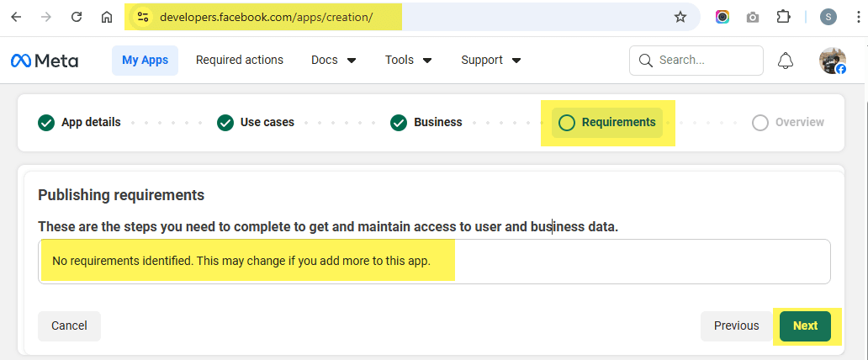This screenshot has width=868, height=360.
Task: Bookmark this page with the star icon
Action: (x=680, y=17)
